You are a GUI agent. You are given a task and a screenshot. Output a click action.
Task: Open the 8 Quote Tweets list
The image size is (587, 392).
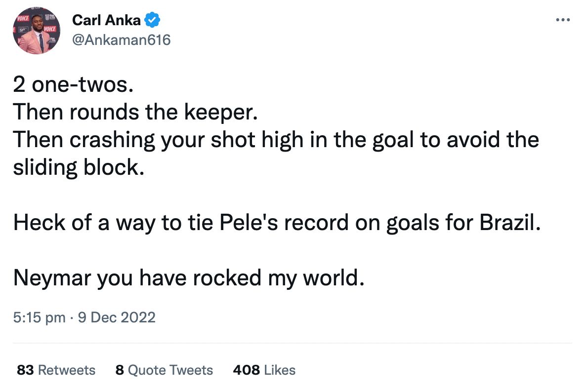164,370
